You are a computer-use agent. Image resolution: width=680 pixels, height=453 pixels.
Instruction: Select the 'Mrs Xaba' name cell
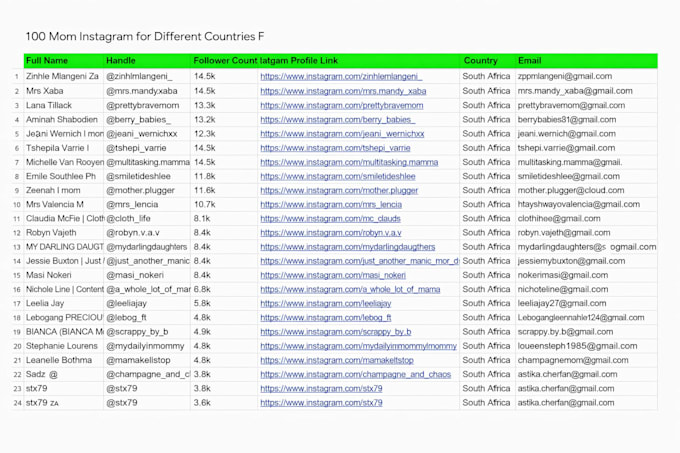(64, 91)
